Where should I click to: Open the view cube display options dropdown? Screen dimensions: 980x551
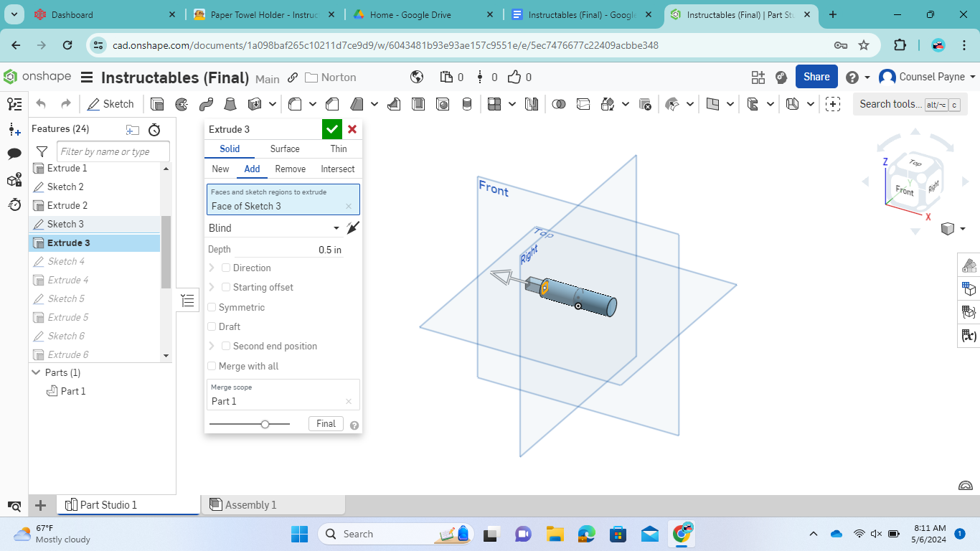point(963,229)
